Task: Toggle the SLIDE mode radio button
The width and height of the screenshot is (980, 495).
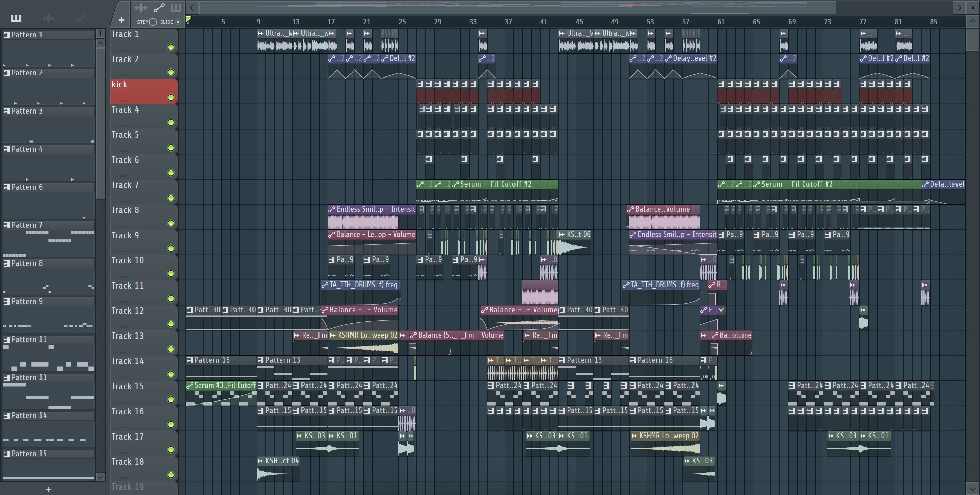Action: 178,22
